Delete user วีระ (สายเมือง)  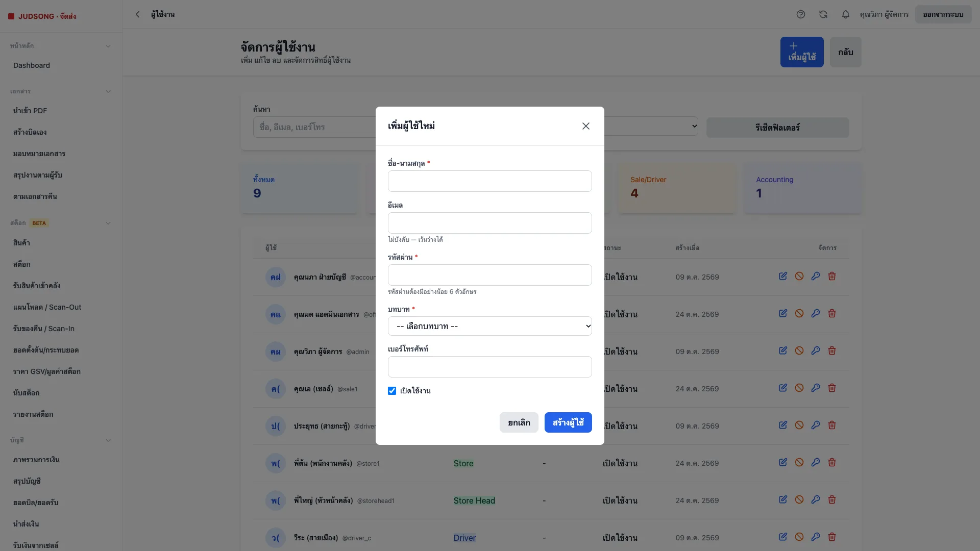831,537
